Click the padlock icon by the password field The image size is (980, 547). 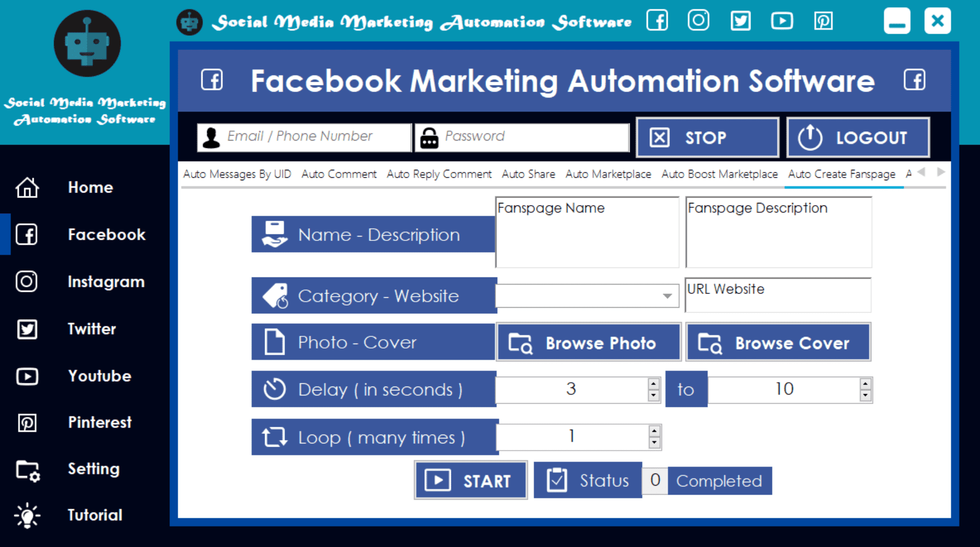[x=429, y=137]
